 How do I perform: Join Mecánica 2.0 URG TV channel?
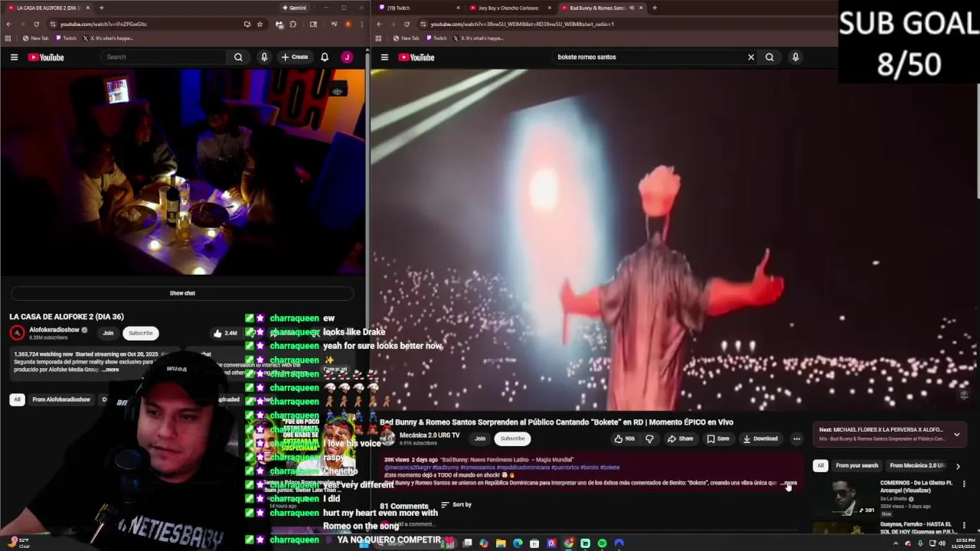point(480,439)
